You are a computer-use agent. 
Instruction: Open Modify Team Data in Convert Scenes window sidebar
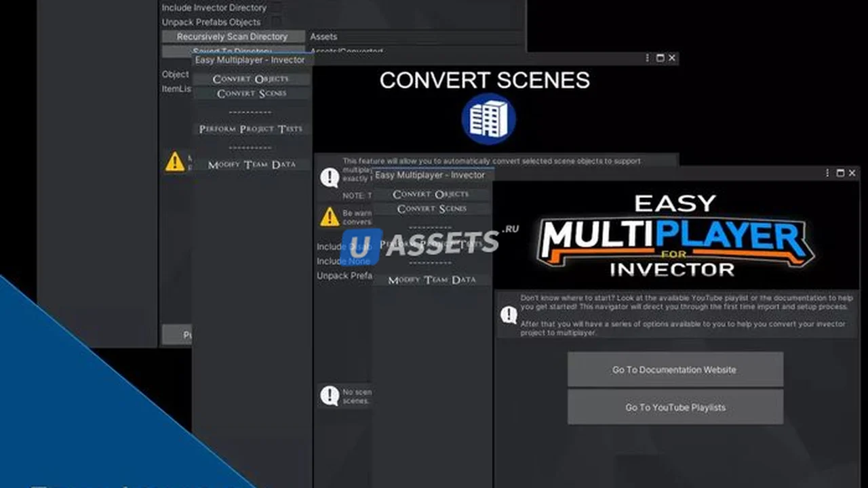251,165
